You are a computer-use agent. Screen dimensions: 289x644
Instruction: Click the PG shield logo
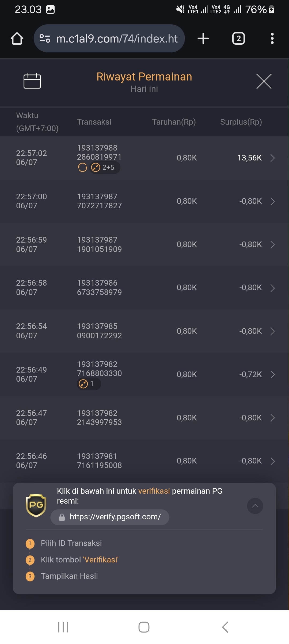point(36,505)
